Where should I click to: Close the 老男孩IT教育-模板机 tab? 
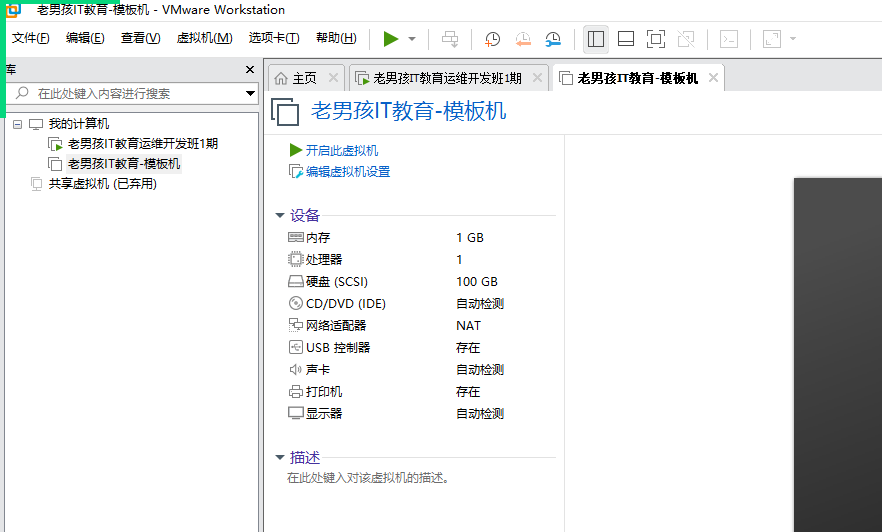click(713, 78)
